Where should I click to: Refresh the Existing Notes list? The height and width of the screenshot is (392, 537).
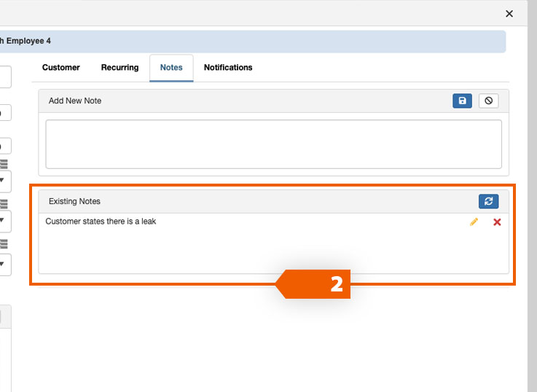488,201
